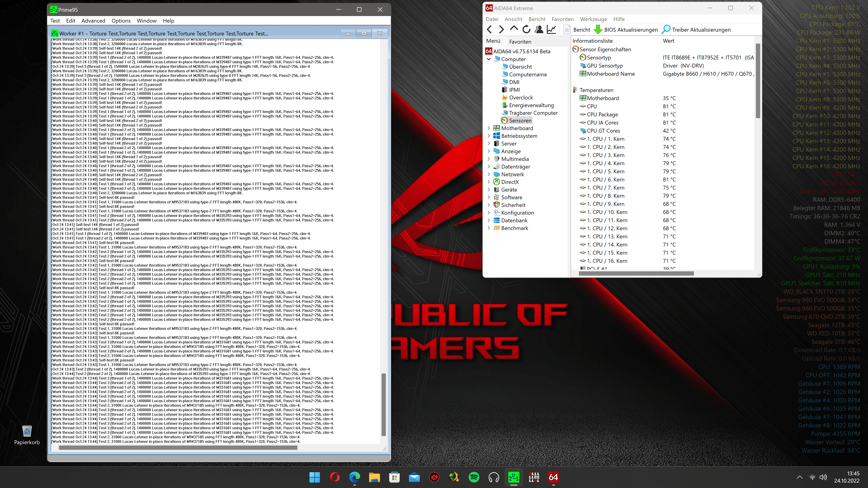
Task: Click the AIDA64 back navigation arrow
Action: click(489, 30)
